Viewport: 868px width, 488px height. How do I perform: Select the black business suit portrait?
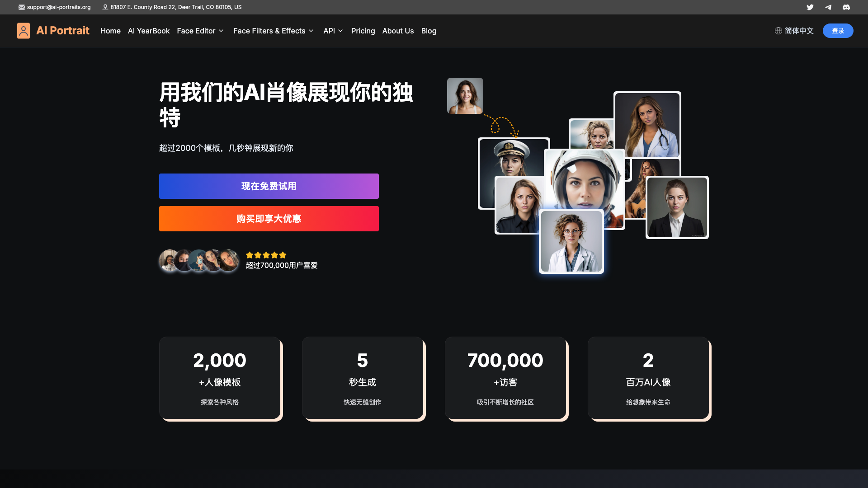pyautogui.click(x=677, y=207)
